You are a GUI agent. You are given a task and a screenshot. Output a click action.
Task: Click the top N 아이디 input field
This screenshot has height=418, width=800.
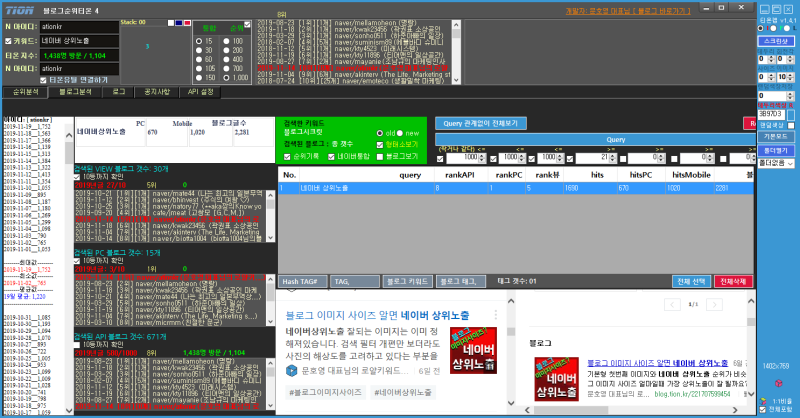(x=79, y=27)
